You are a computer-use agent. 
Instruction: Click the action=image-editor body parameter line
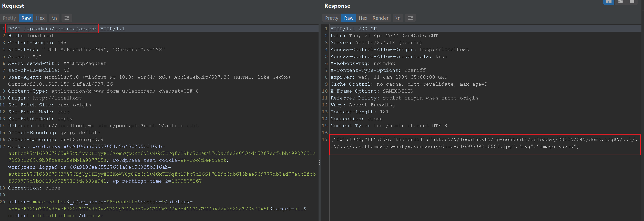click(x=100, y=202)
